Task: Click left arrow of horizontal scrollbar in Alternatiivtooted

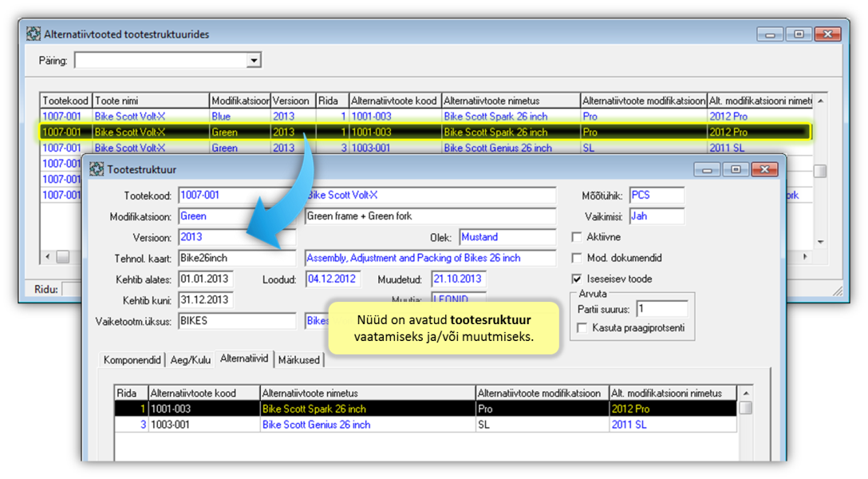Action: tap(48, 256)
